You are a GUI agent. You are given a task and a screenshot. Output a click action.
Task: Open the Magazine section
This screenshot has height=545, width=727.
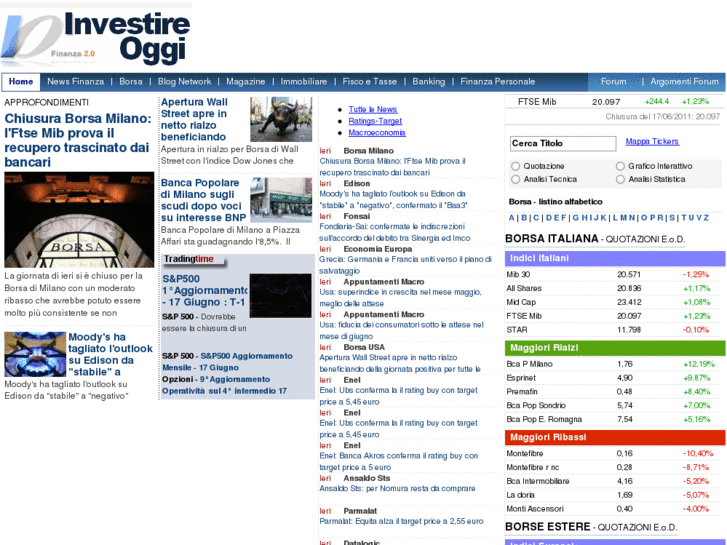click(x=246, y=82)
